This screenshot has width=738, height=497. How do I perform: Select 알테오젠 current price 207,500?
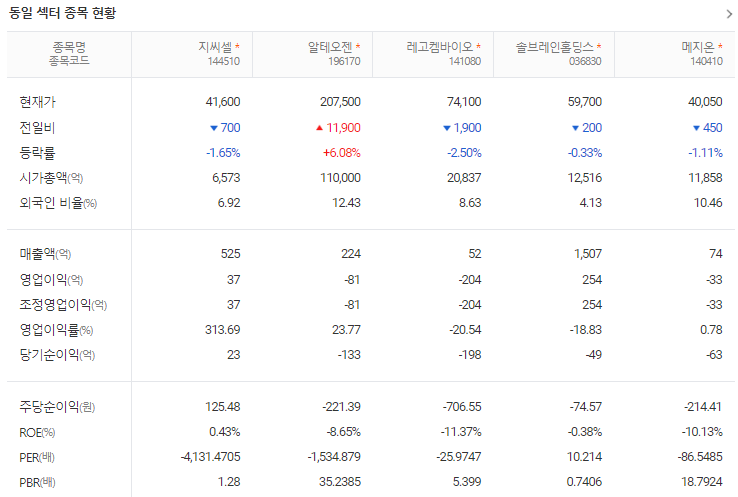[x=340, y=102]
